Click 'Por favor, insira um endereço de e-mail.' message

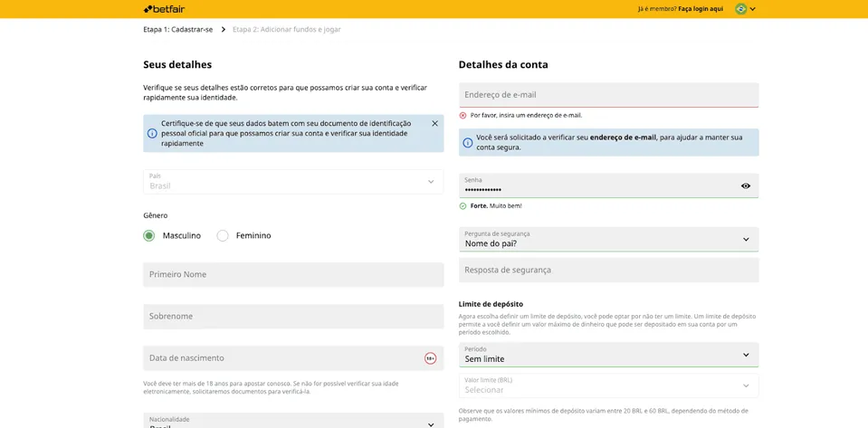[526, 116]
